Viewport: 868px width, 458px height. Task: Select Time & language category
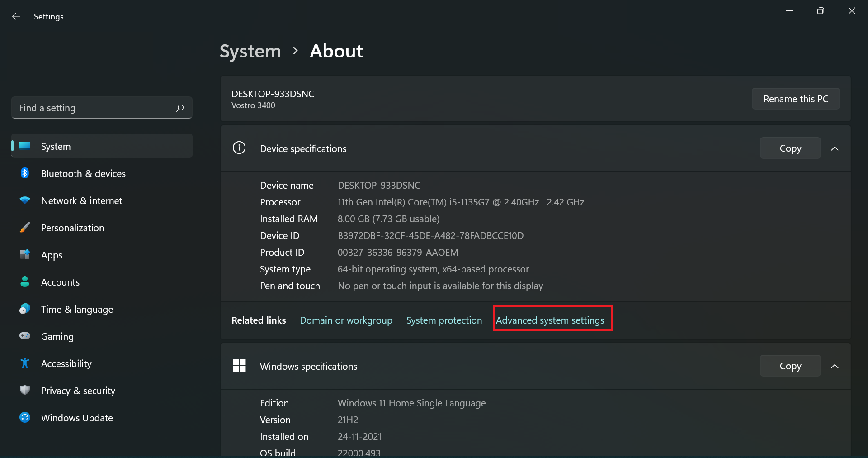[x=102, y=309]
